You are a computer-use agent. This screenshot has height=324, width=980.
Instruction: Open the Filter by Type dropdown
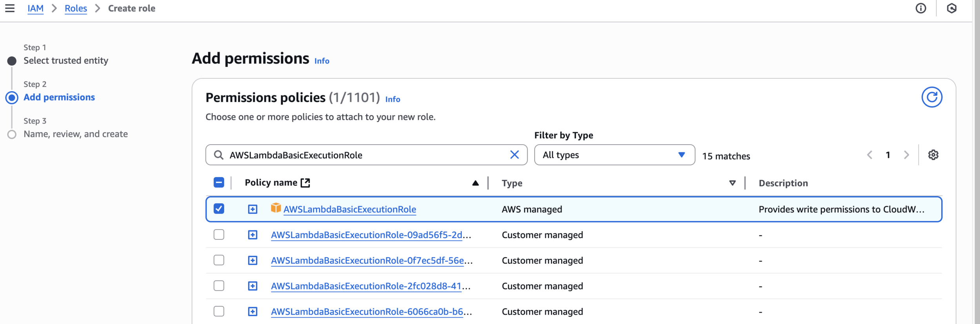point(614,155)
